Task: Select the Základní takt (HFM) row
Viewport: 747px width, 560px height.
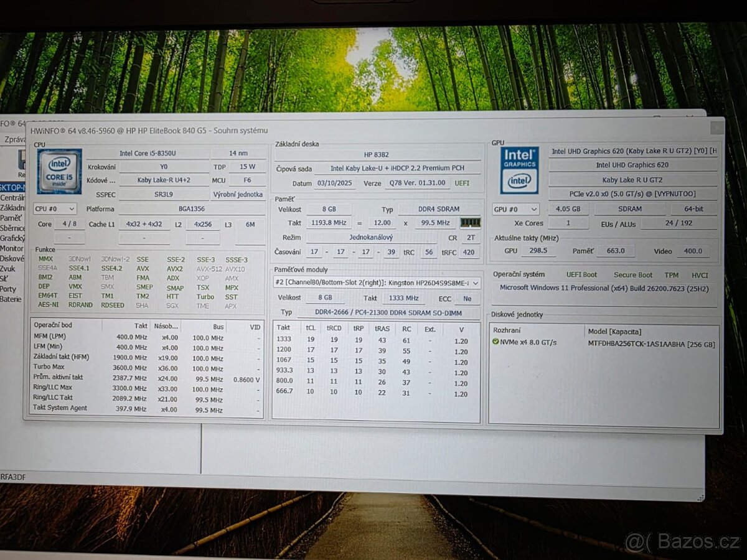Action: tap(146, 358)
